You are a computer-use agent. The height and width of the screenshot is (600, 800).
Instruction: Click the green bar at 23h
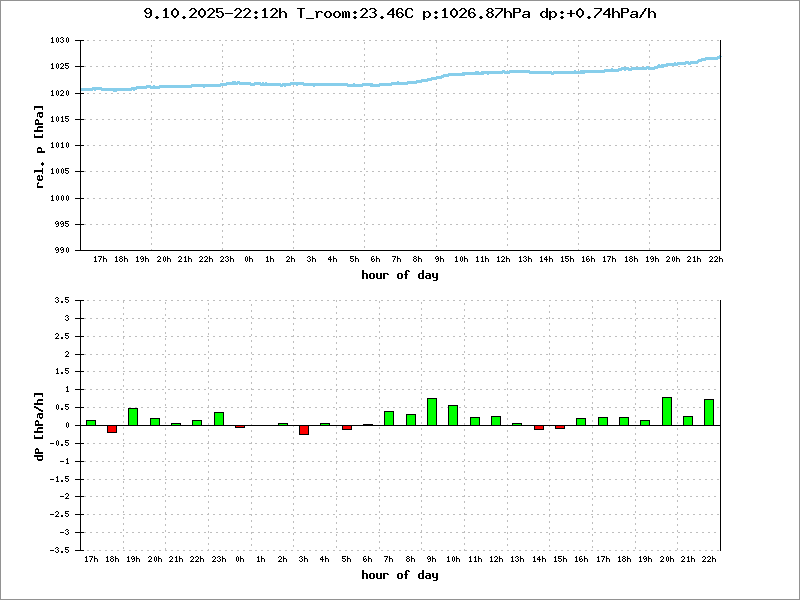(219, 418)
